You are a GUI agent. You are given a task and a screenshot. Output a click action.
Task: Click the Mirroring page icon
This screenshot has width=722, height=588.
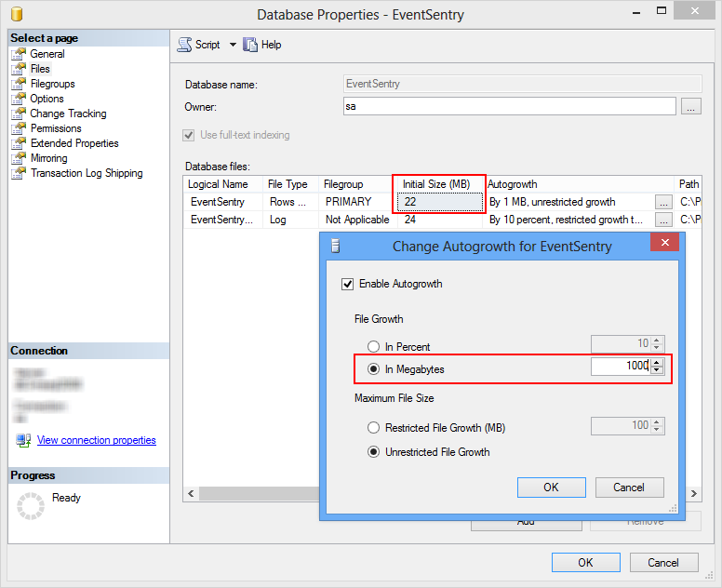[19, 158]
